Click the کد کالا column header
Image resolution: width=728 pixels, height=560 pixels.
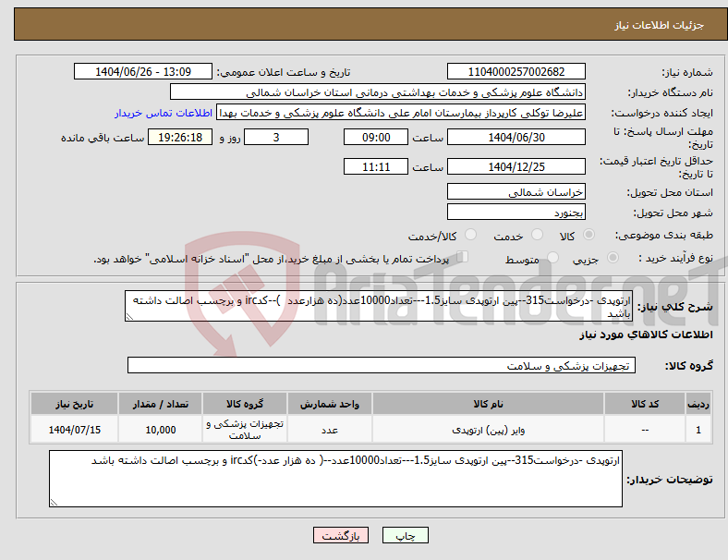645,404
